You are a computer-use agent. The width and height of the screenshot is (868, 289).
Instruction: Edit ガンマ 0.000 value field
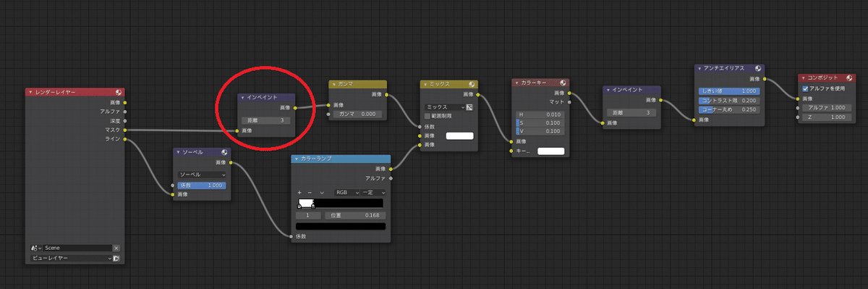click(357, 114)
